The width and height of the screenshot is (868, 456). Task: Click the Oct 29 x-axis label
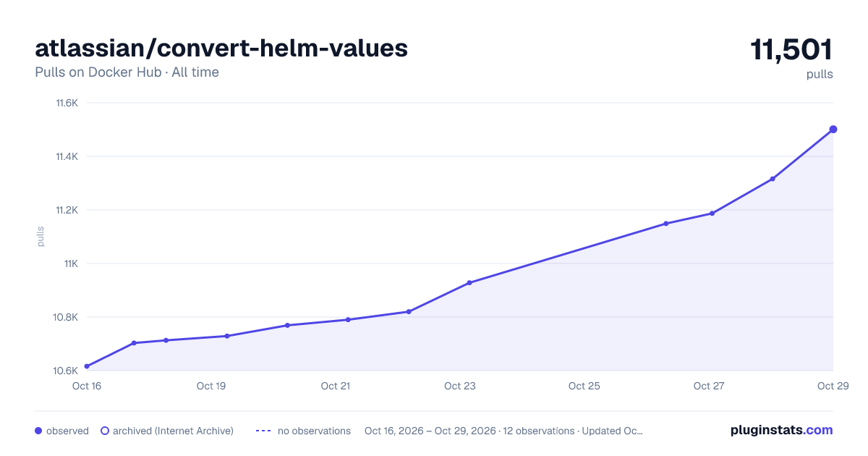point(833,386)
